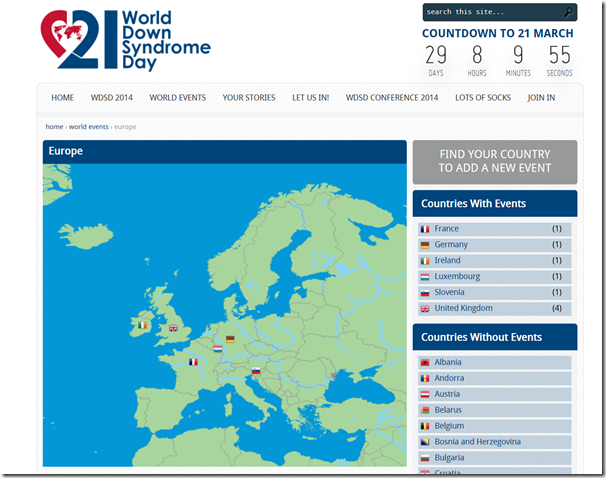Click the COUNTDOWN TO 21 MARCH heading
The image size is (606, 478).
pyautogui.click(x=498, y=33)
